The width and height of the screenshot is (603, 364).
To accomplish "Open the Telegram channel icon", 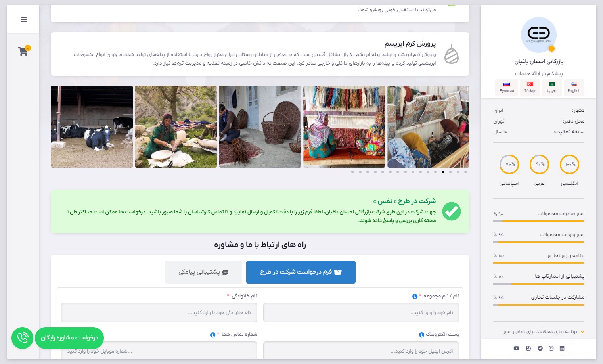I will [540, 348].
